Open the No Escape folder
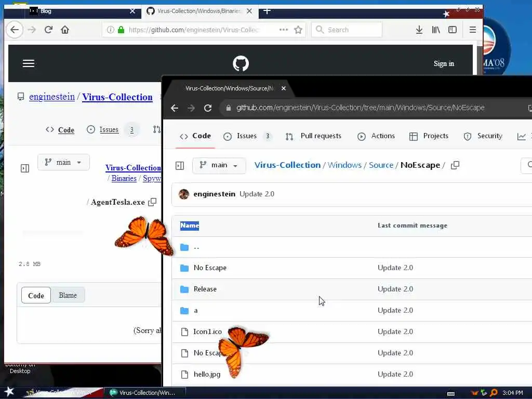Viewport: 532px width, 399px height. click(210, 268)
